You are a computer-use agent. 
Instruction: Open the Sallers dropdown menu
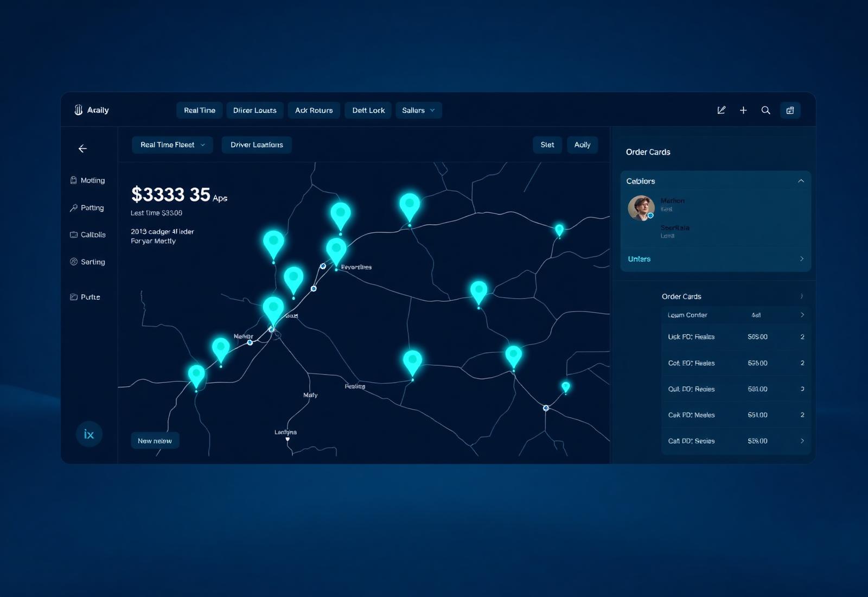pos(419,110)
